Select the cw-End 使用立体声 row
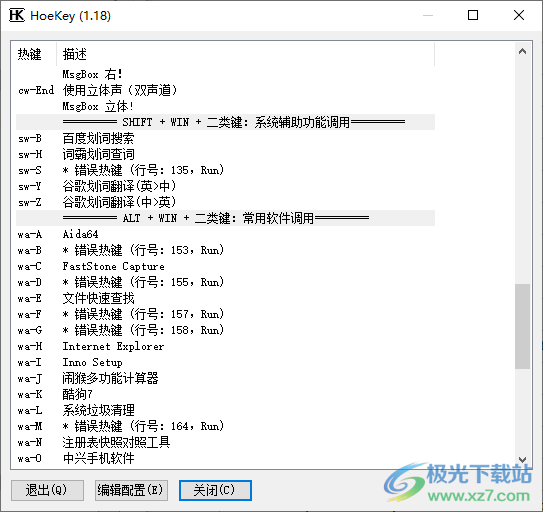Viewport: 543px width, 512px height. pyautogui.click(x=225, y=90)
